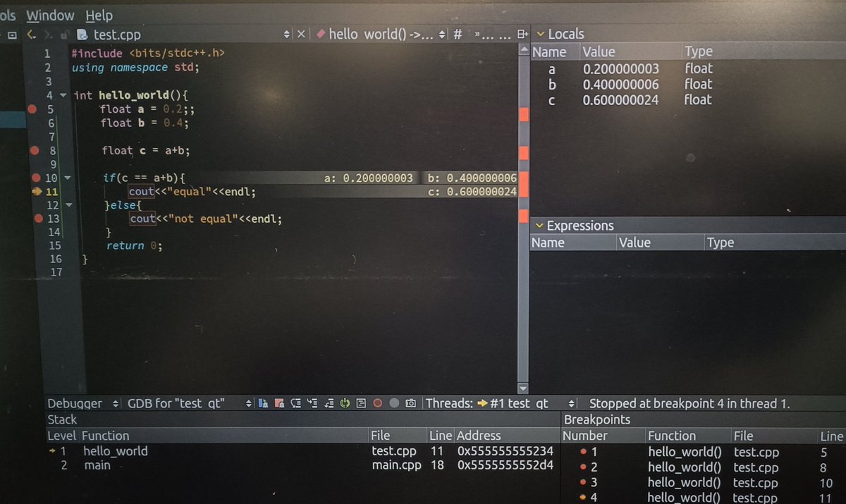The height and width of the screenshot is (504, 846).
Task: Click status text "Stopped at breakpoint 4 in thread 1."
Action: pos(689,404)
